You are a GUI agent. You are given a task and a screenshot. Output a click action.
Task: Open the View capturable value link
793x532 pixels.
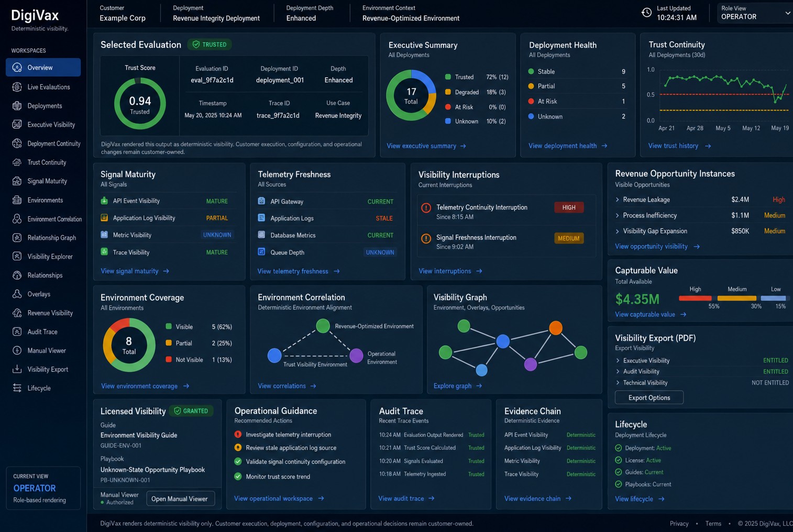tap(651, 315)
